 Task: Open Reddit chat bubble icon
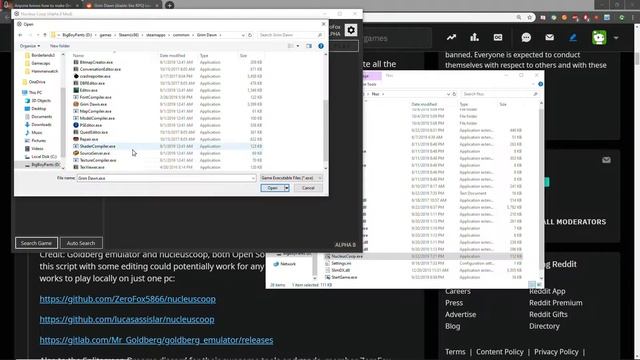(x=526, y=38)
